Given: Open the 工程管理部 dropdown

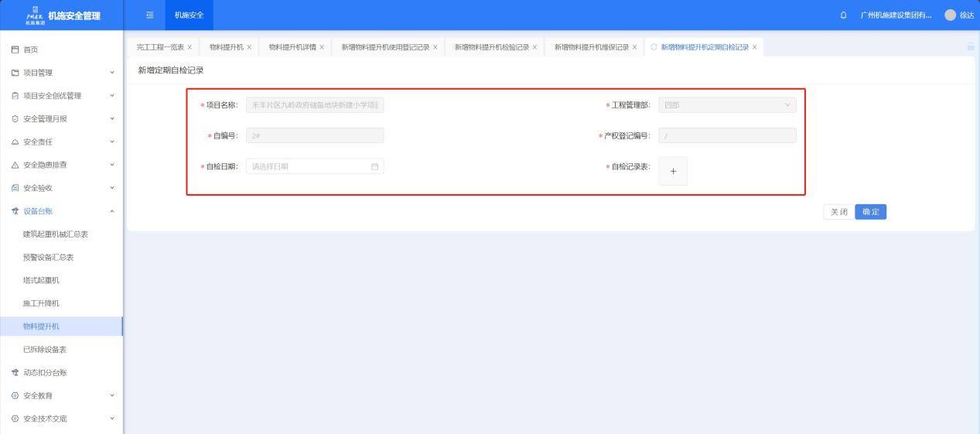Looking at the screenshot, I should pos(726,105).
